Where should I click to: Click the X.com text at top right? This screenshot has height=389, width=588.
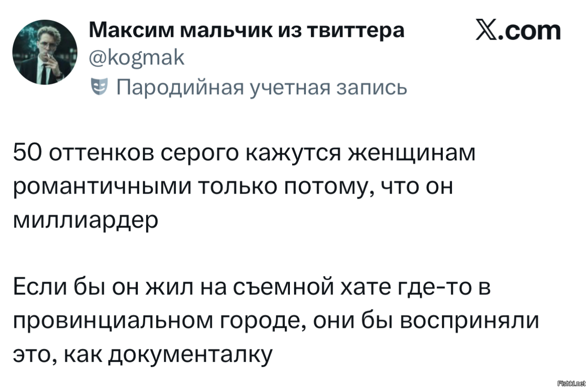pyautogui.click(x=518, y=31)
